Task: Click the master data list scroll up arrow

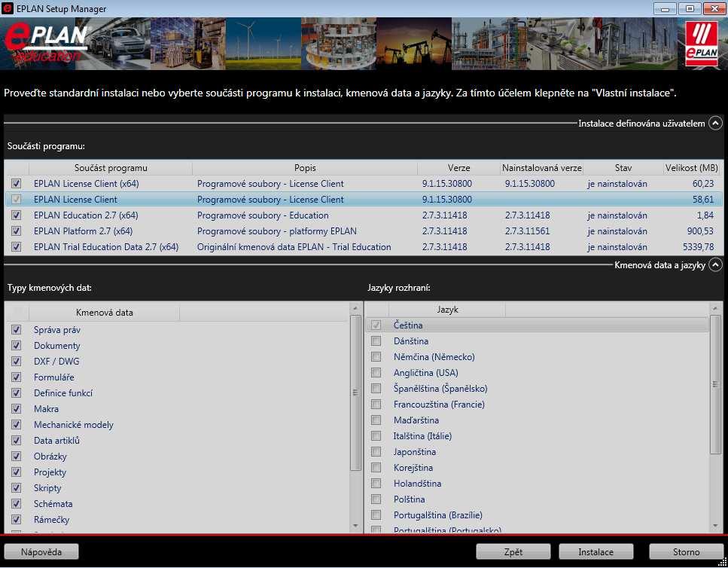Action: [x=355, y=308]
